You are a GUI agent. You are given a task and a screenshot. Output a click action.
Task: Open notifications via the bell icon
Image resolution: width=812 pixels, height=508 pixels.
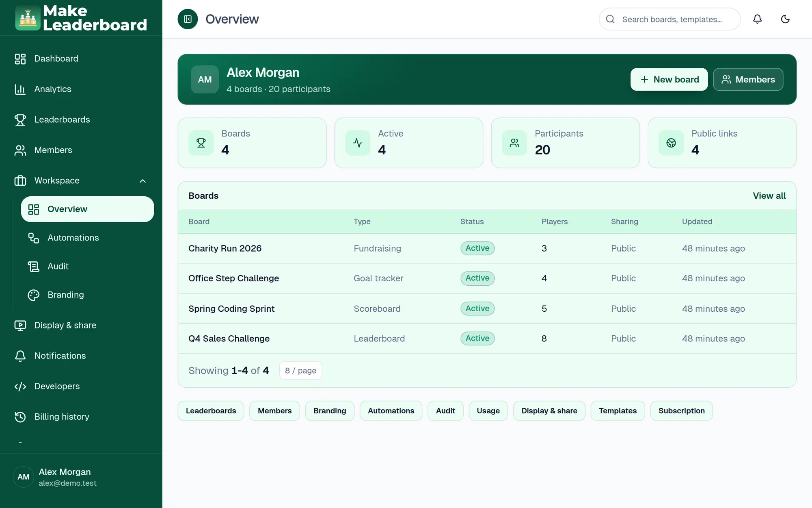[757, 19]
